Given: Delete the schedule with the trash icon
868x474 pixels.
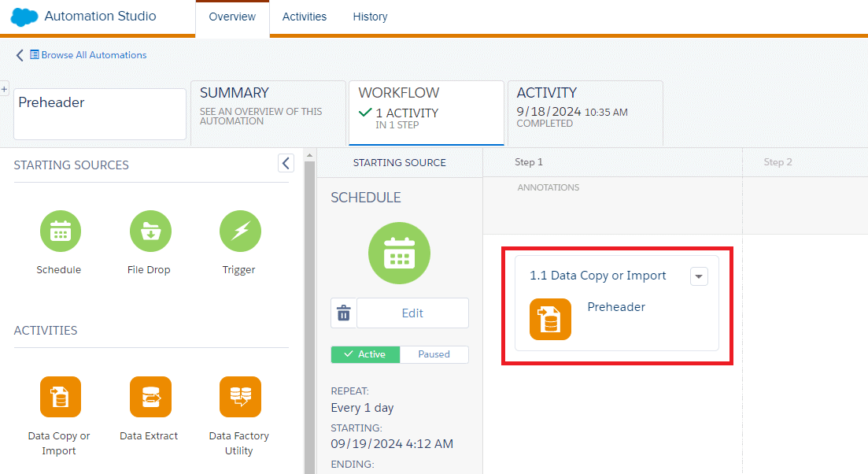Looking at the screenshot, I should click(344, 313).
